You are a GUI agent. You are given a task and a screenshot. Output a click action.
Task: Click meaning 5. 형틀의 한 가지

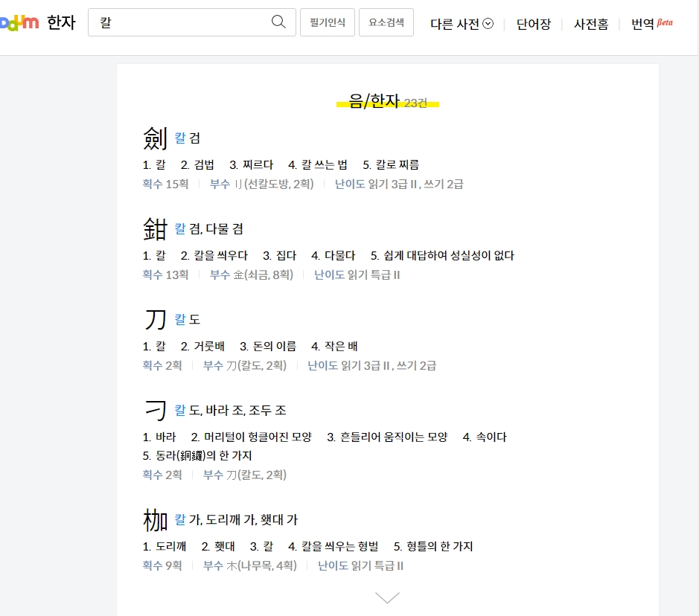pyautogui.click(x=433, y=547)
